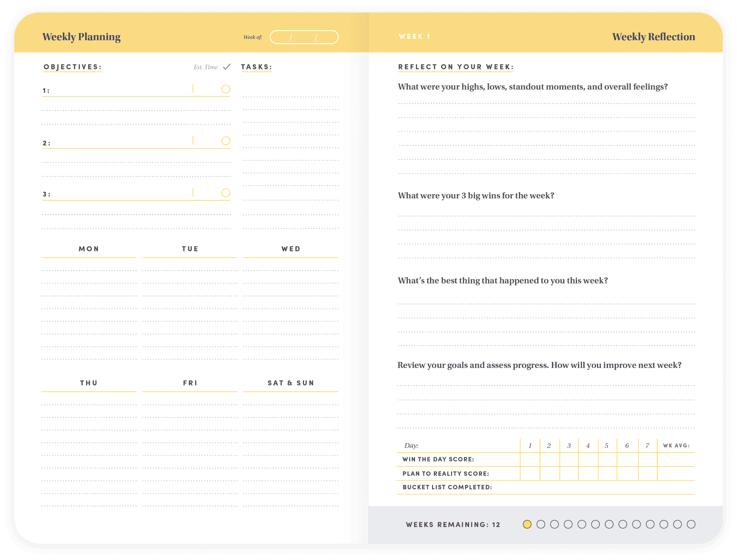737x560 pixels.
Task: Click the last circle in weeks remaining tracker
Action: pos(691,524)
